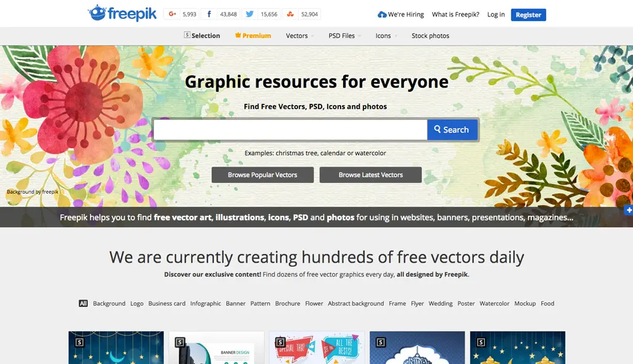Expand the Icons dropdown menu

(x=386, y=35)
